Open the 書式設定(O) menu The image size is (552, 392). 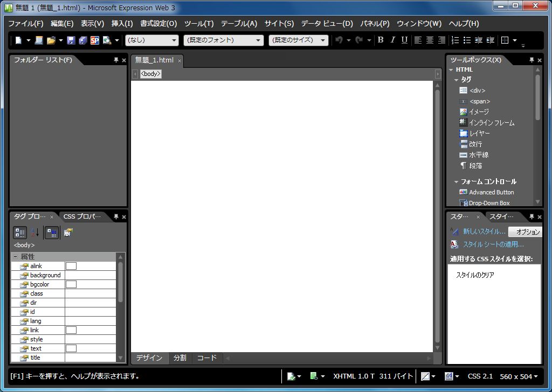(158, 24)
